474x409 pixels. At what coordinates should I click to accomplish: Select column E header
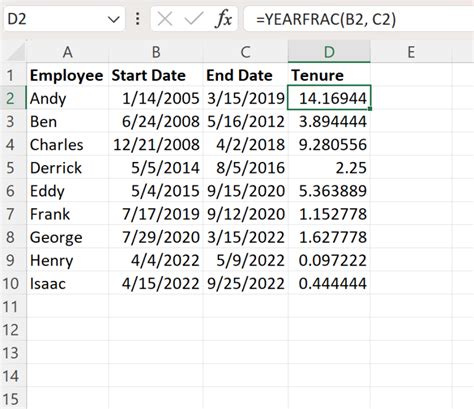[411, 52]
